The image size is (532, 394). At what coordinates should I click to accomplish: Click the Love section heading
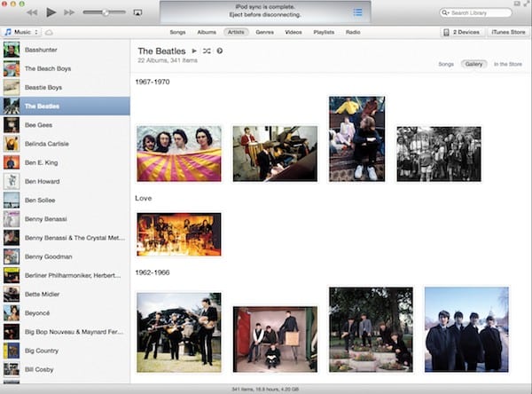[x=143, y=198]
